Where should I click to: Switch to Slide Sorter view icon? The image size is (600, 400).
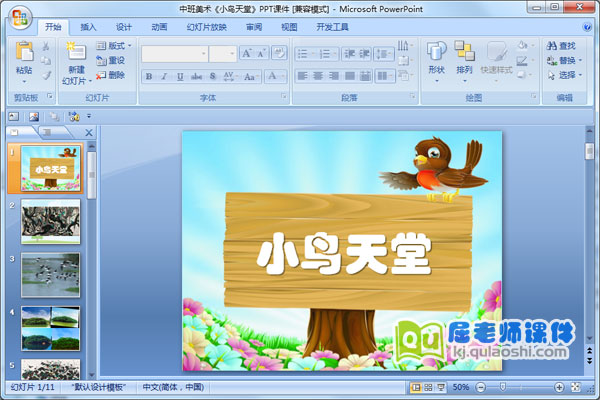(429, 387)
